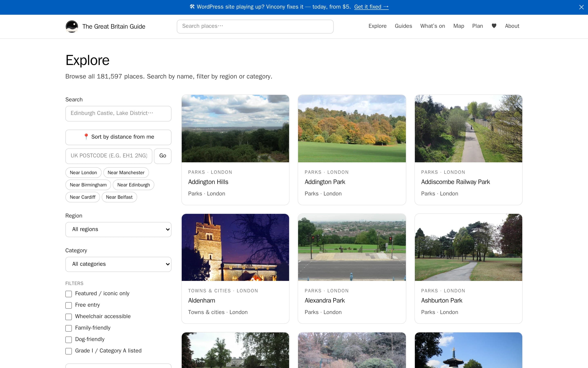588x368 pixels.
Task: Select the Near Belfast chip
Action: click(119, 197)
